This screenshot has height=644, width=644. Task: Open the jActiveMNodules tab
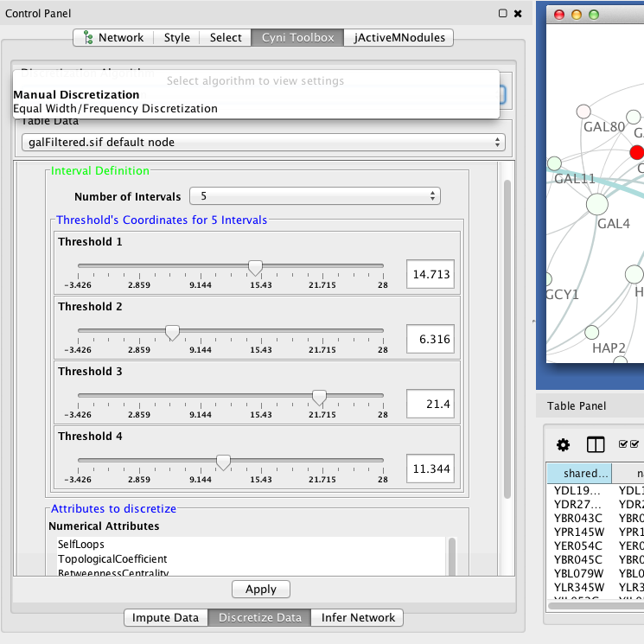pos(399,37)
